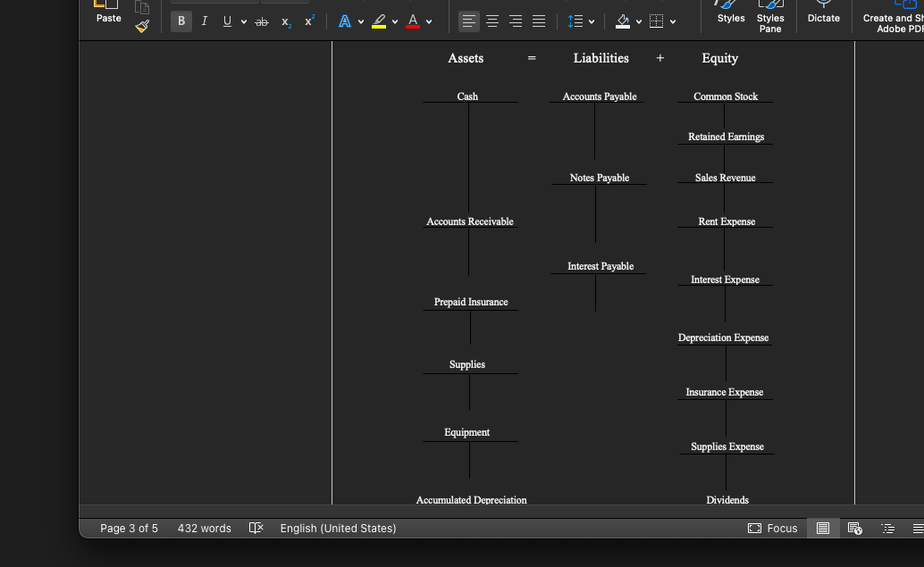The height and width of the screenshot is (567, 924).
Task: Click the Supplies T-account label
Action: click(467, 364)
